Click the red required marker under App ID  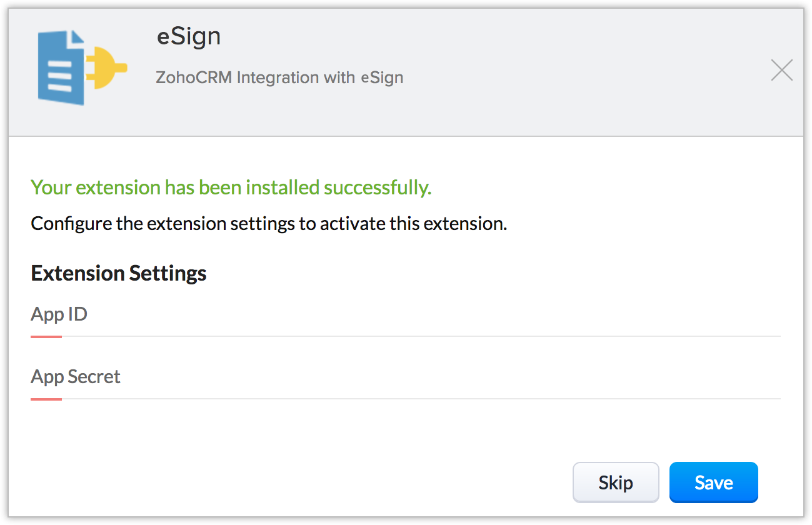click(x=46, y=337)
